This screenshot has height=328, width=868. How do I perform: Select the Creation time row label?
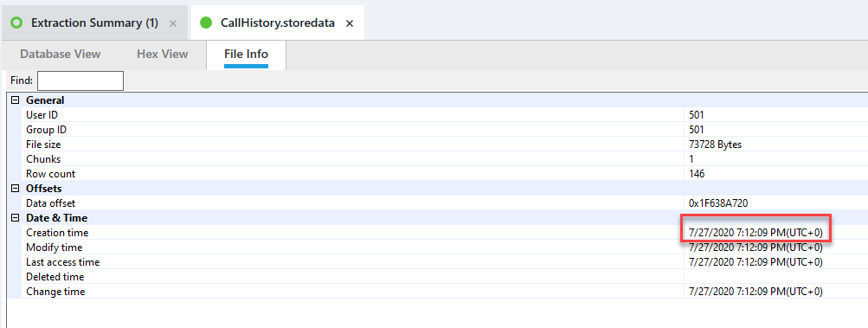click(x=57, y=233)
